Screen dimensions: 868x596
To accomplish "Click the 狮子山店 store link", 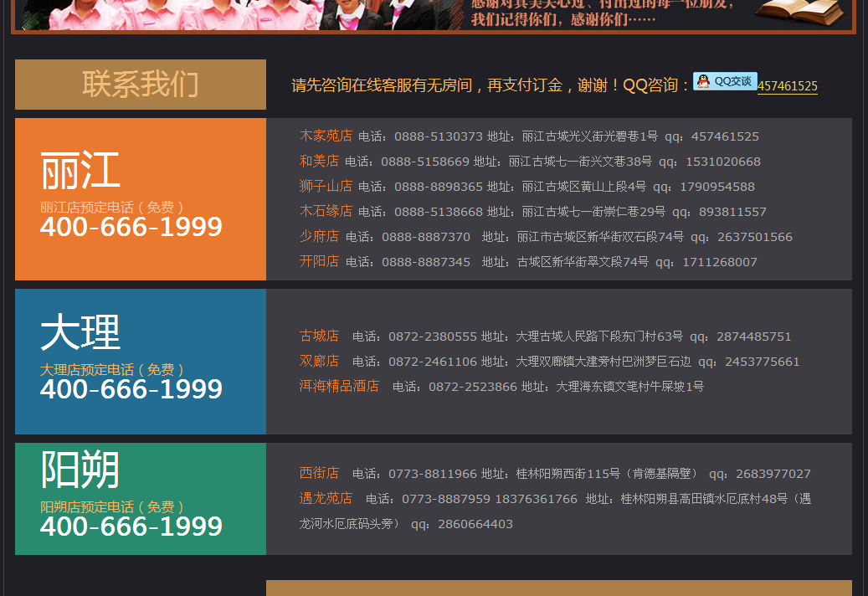I will (326, 186).
